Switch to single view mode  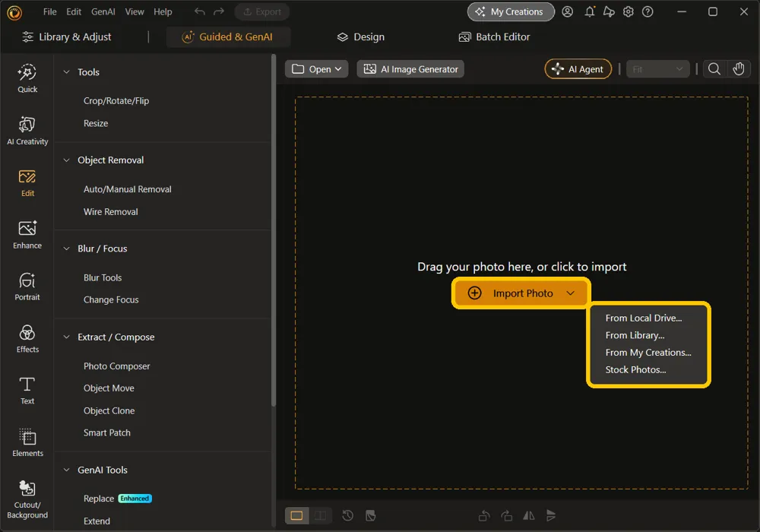296,515
